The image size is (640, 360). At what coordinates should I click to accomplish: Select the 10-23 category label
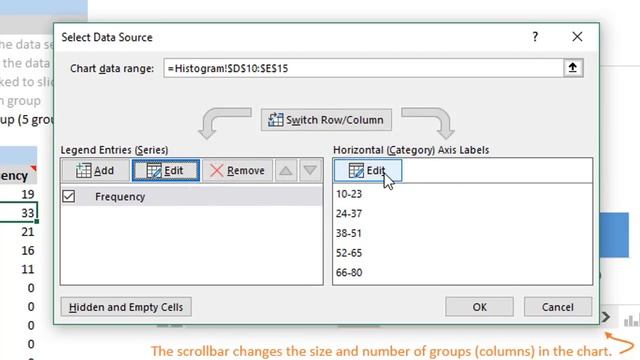pyautogui.click(x=349, y=194)
